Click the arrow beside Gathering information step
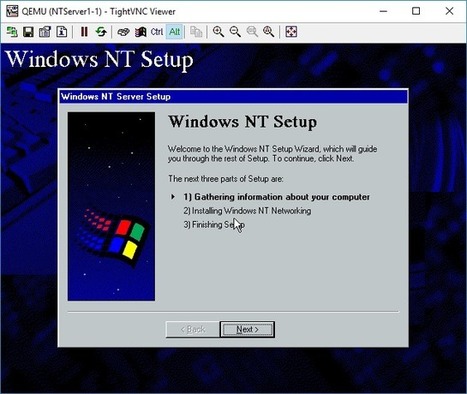Screen dimensions: 467x394 173,197
